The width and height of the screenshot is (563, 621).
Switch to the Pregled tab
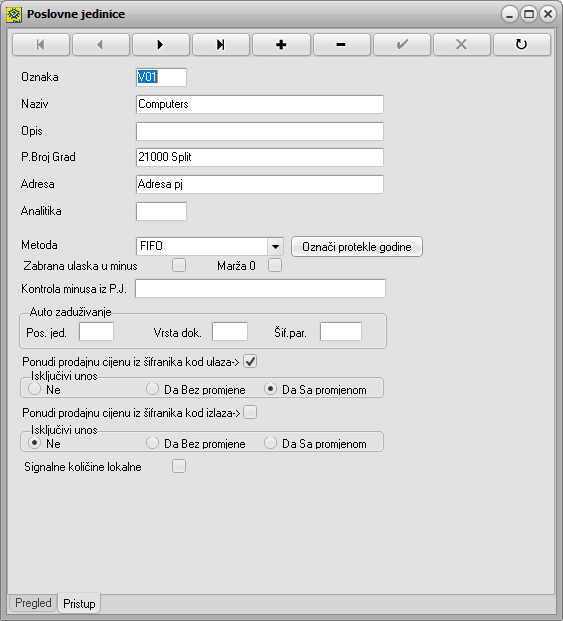pos(33,603)
